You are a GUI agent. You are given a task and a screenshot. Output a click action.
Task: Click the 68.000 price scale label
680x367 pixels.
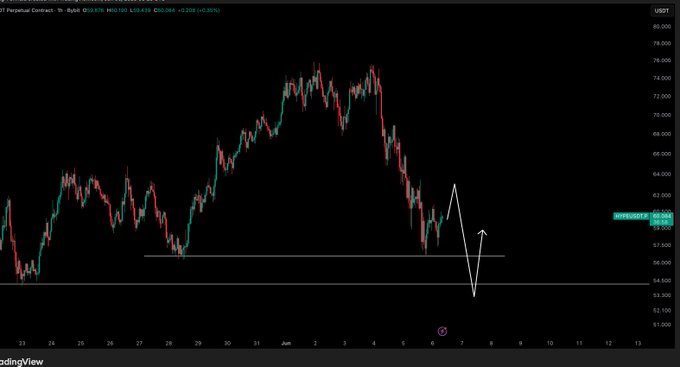662,134
